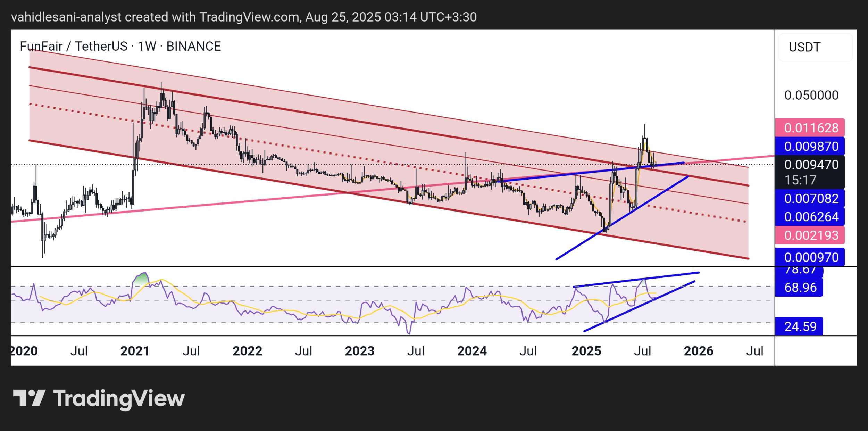Click the RSI 24.59 value label

[800, 326]
